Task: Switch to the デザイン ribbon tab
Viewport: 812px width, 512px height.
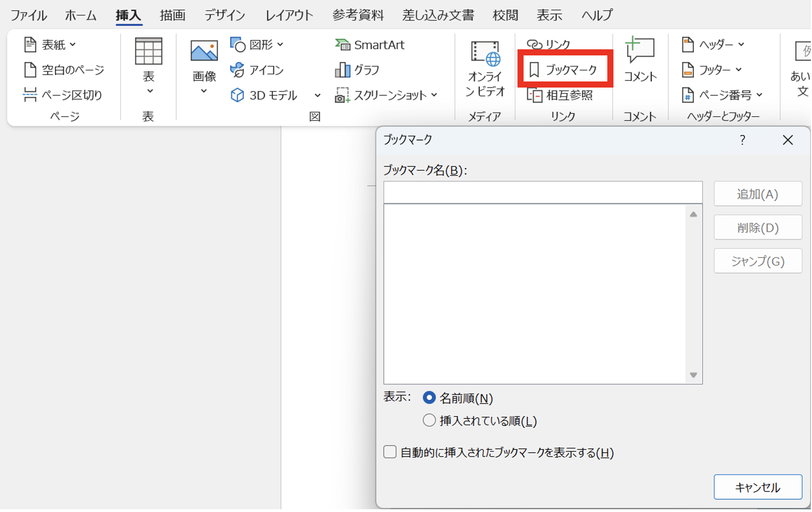Action: tap(225, 15)
